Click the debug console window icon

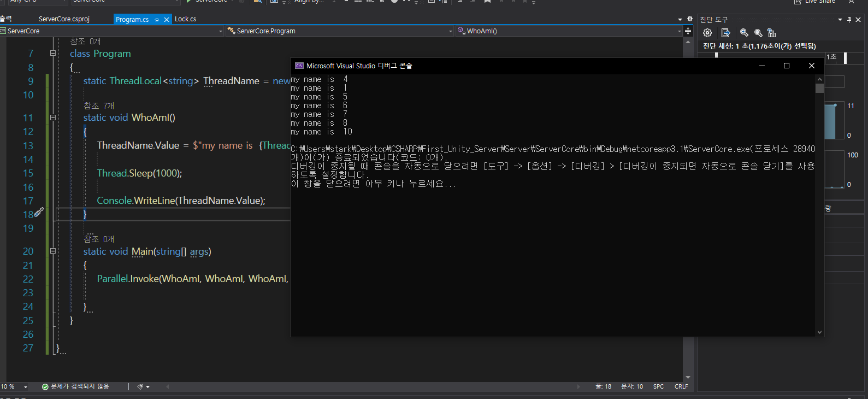pos(299,66)
